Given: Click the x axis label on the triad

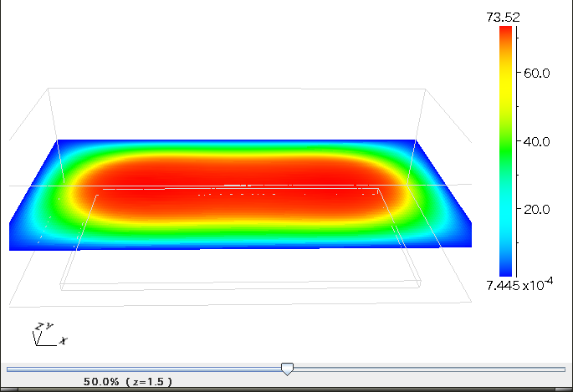Looking at the screenshot, I should 64,341.
